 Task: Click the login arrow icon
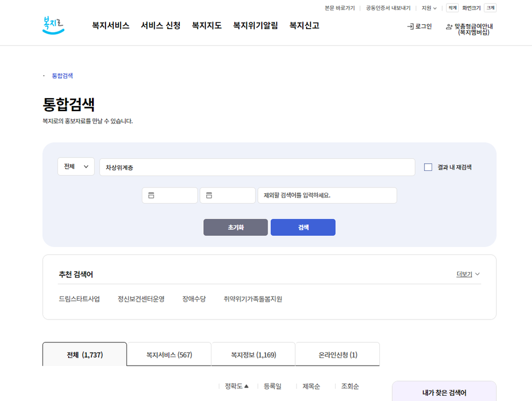pos(410,26)
